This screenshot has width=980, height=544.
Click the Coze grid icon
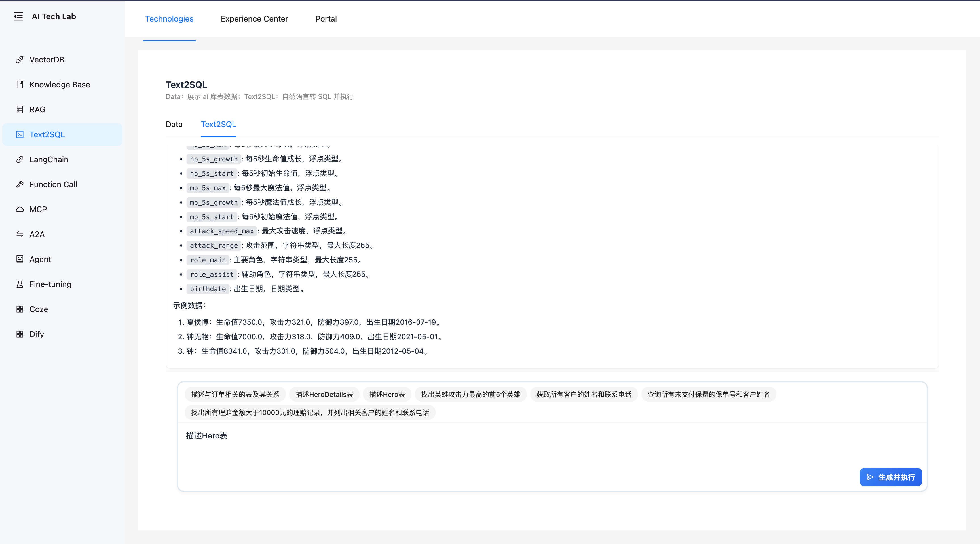click(20, 309)
